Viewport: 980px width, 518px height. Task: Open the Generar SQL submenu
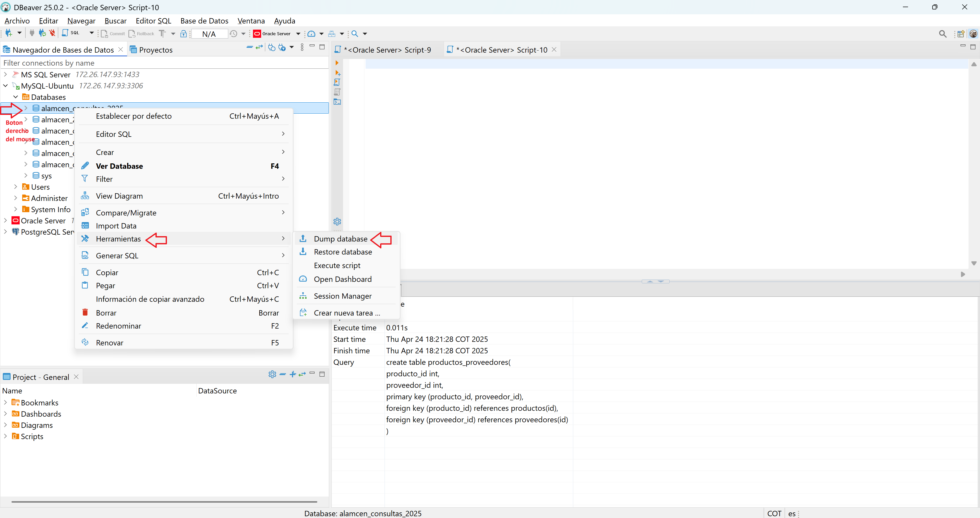(184, 256)
